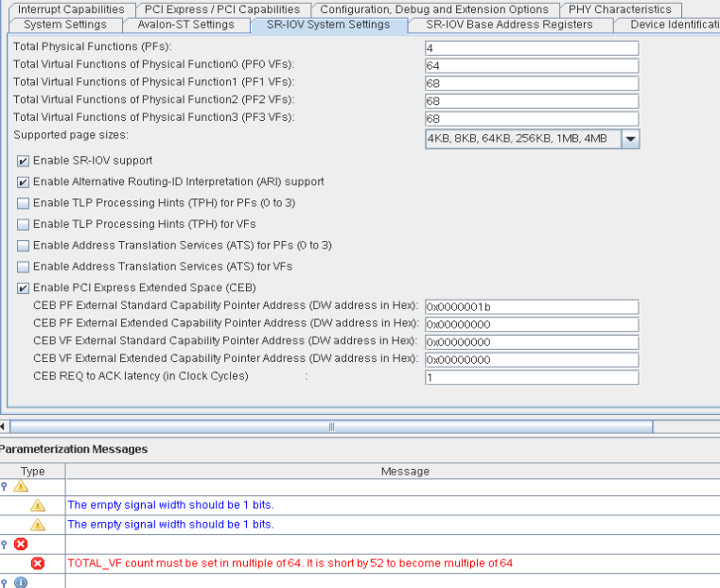Edit CEB VF External Extended Capability Pointer field
Viewport: 720px width, 588px height.
tap(532, 360)
